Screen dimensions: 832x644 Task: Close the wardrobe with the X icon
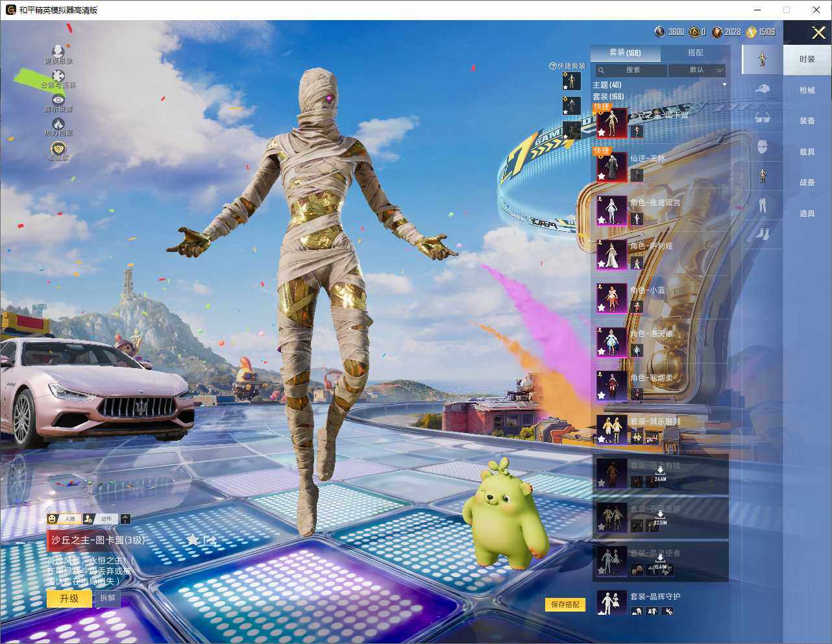pos(818,32)
